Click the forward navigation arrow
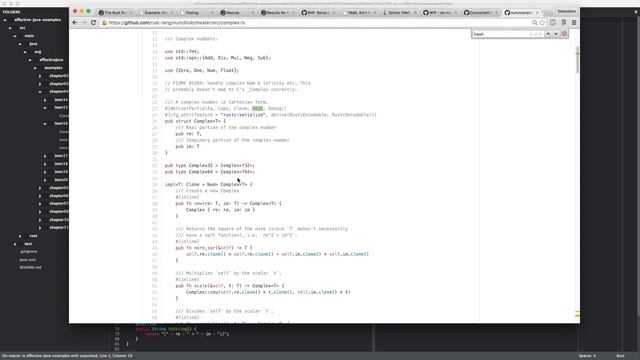 pos(84,23)
